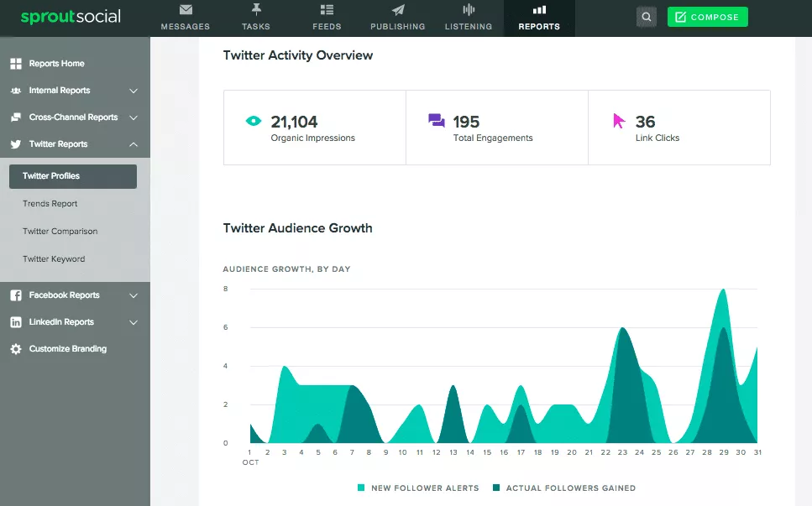Open the search magnifier icon
Image resolution: width=812 pixels, height=506 pixels.
click(x=645, y=17)
